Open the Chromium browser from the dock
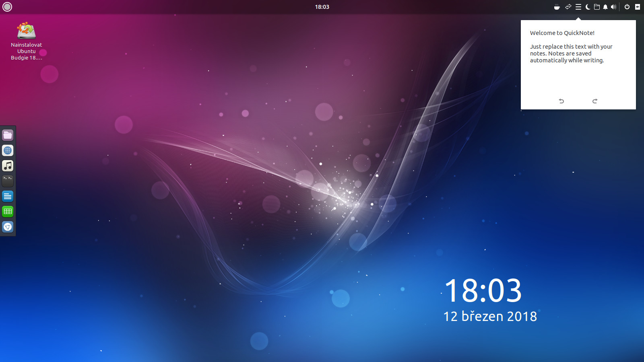 pos(8,227)
